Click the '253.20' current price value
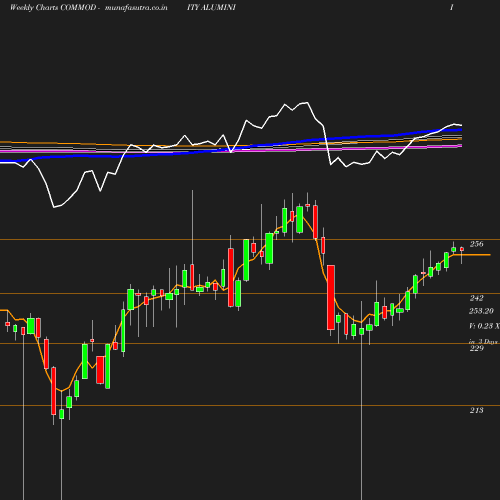500x500 pixels. click(x=481, y=311)
